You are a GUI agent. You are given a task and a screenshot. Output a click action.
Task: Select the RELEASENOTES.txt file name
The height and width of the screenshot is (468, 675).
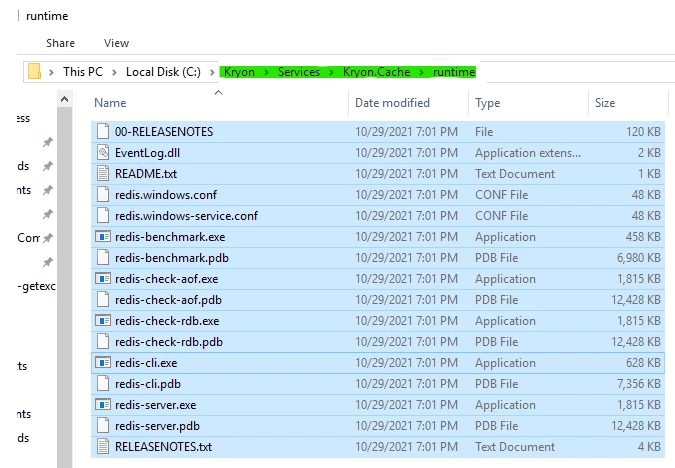click(164, 447)
